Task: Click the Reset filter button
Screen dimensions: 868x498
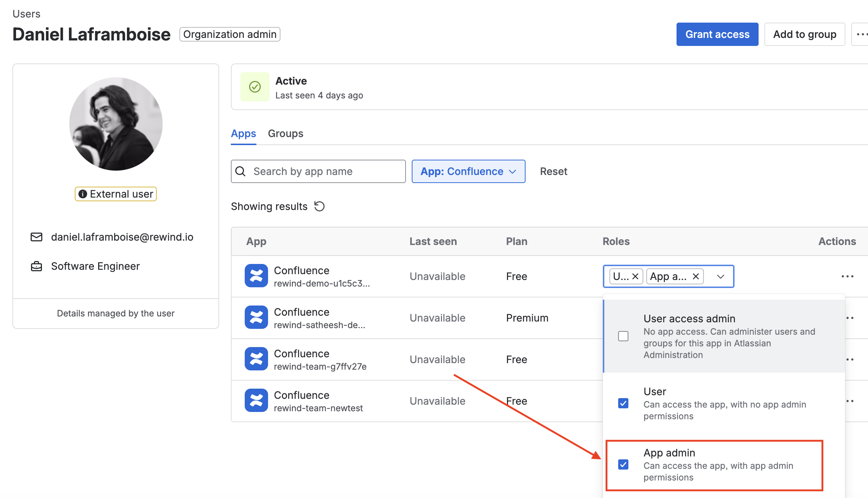Action: 553,171
